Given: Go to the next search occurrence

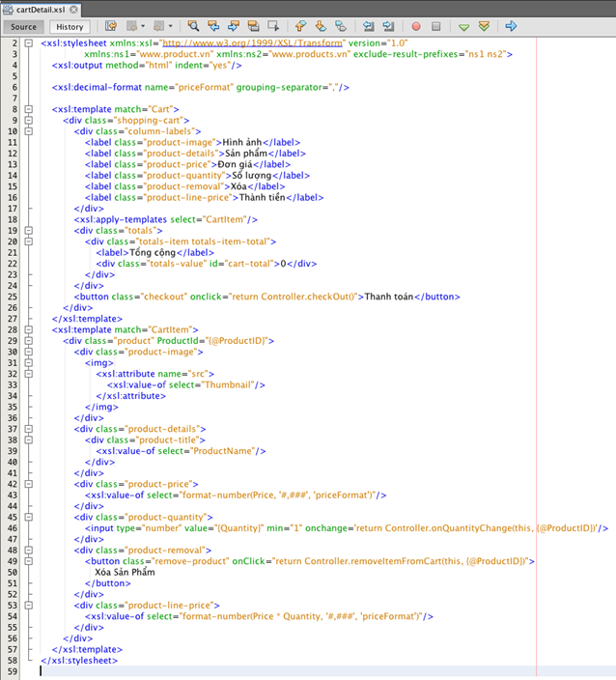Looking at the screenshot, I should pyautogui.click(x=234, y=26).
